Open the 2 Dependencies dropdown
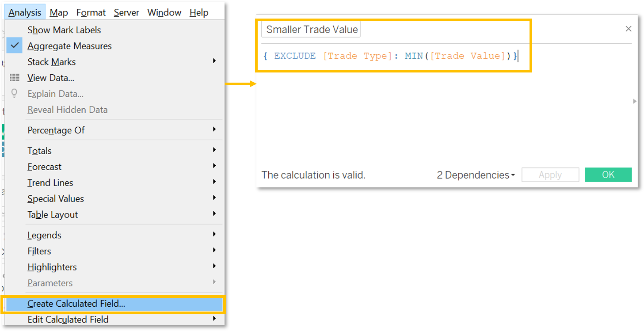 [476, 175]
